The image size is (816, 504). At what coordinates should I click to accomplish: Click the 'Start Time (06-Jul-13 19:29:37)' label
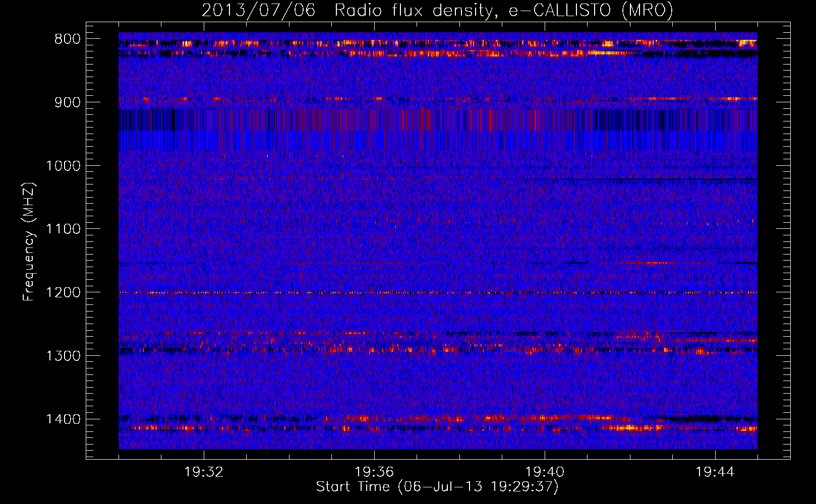tap(437, 487)
